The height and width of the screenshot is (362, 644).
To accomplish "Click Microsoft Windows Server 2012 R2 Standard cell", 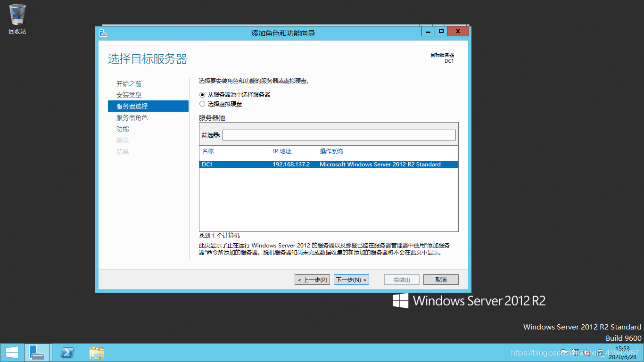I will pos(380,165).
